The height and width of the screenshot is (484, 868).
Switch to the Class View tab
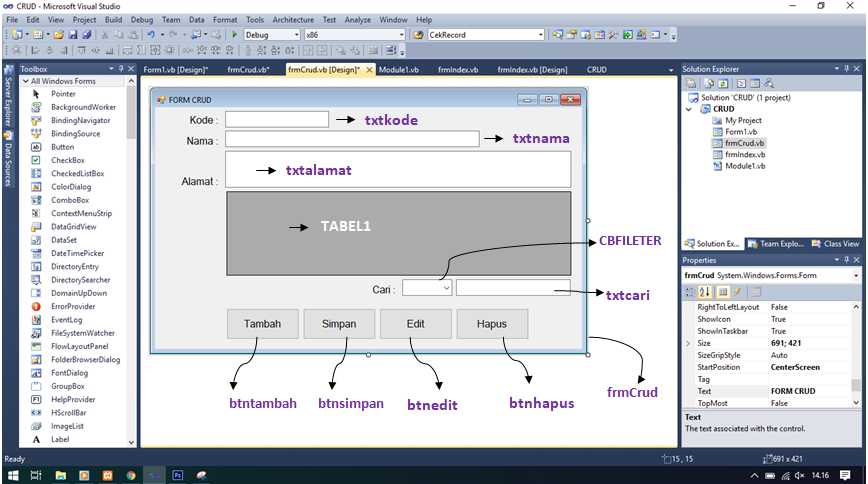(836, 244)
